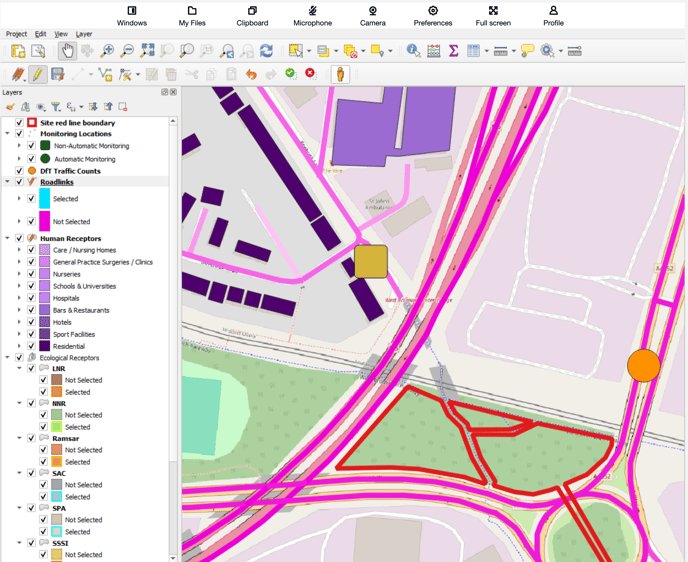Select the Pan Map hand tool
Image resolution: width=688 pixels, height=562 pixels.
[67, 51]
